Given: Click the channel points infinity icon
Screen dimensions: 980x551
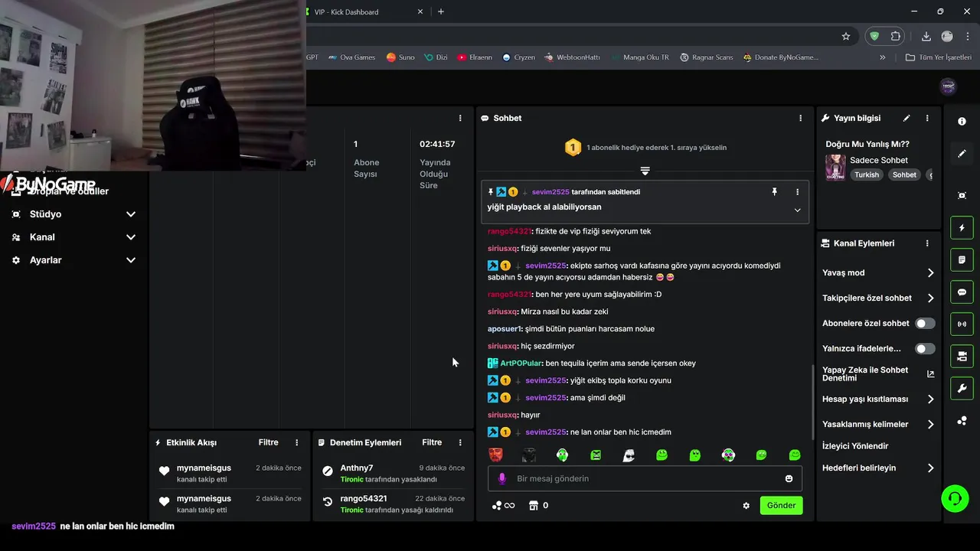Looking at the screenshot, I should point(503,505).
